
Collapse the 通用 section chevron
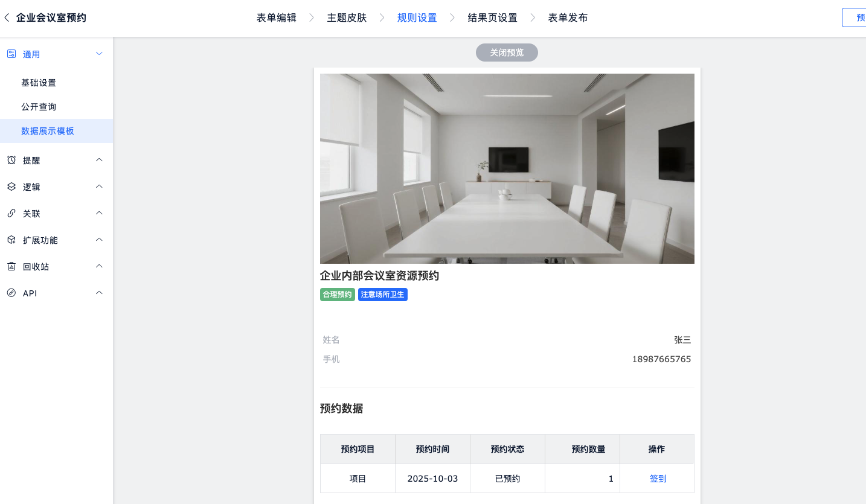[x=100, y=54]
